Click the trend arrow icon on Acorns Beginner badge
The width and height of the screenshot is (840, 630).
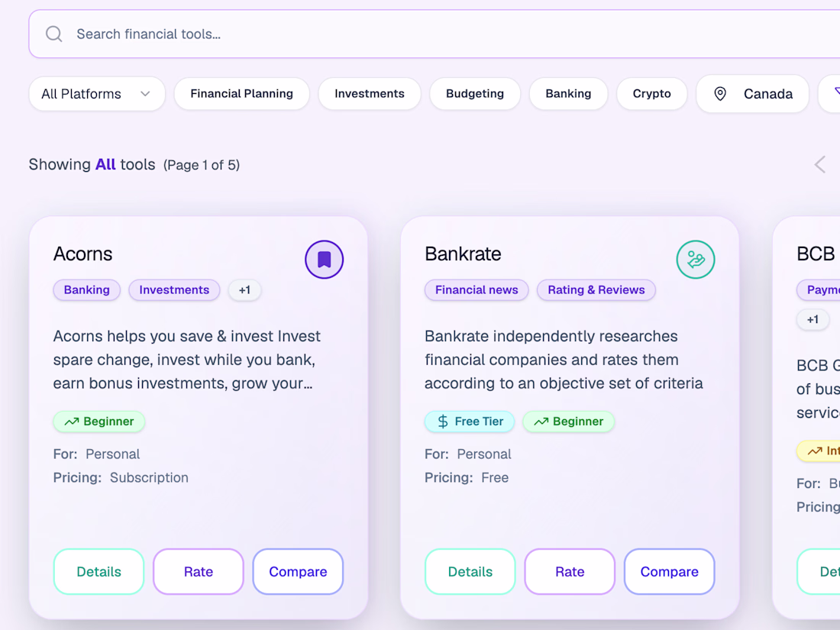[x=71, y=422]
